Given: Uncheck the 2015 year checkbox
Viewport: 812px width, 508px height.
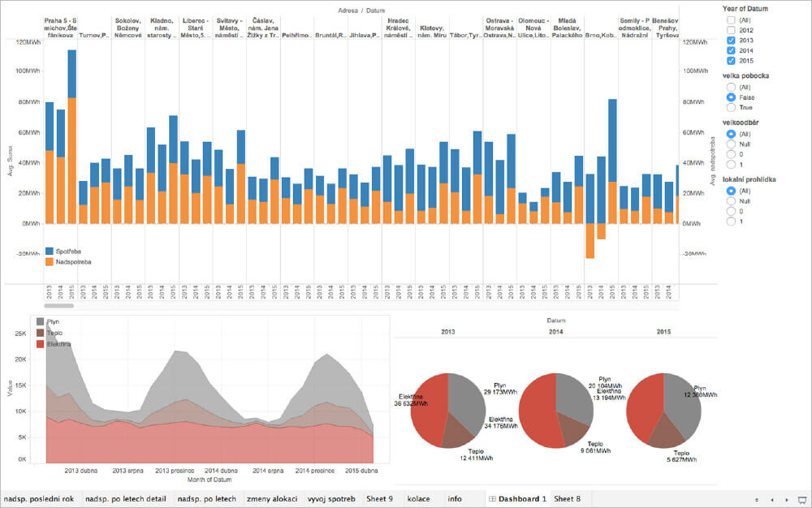Looking at the screenshot, I should [732, 61].
